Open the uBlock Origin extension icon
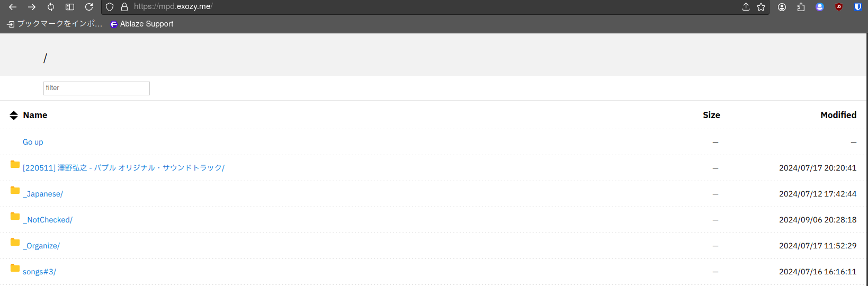Viewport: 868px width, 286px height. point(839,7)
